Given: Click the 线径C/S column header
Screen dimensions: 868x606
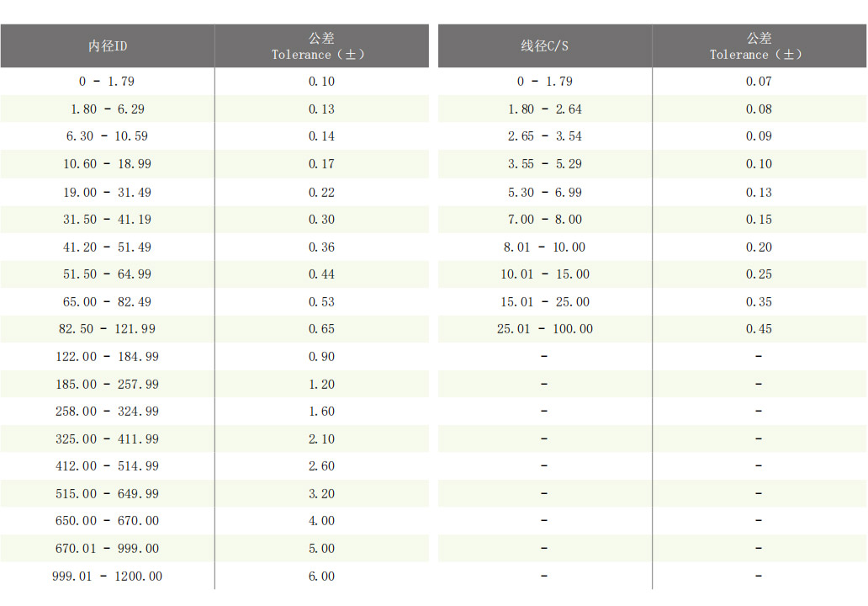Looking at the screenshot, I should (544, 46).
